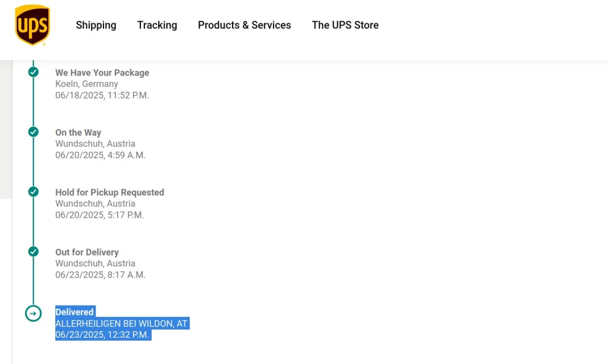Click the We Have Your Package heading
Screen dimensions: 609x364
point(102,73)
